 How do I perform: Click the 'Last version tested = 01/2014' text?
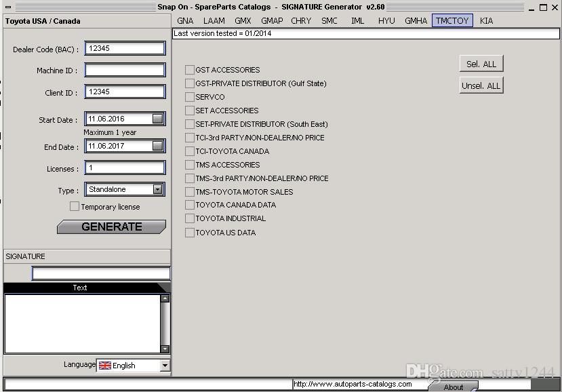pyautogui.click(x=222, y=33)
